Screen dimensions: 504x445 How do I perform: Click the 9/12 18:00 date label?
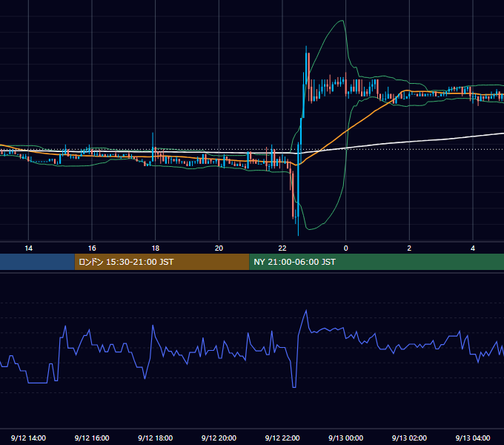[x=155, y=438]
